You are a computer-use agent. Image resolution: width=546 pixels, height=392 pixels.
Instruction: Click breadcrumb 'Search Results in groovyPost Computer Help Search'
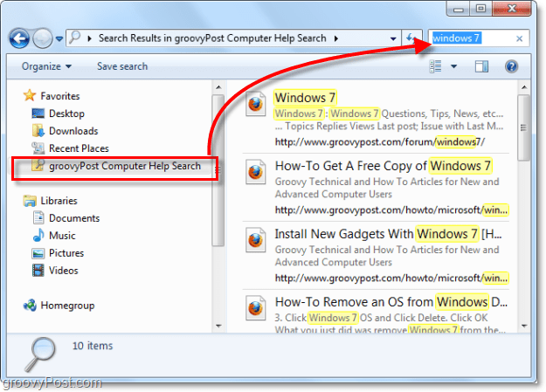(x=212, y=38)
